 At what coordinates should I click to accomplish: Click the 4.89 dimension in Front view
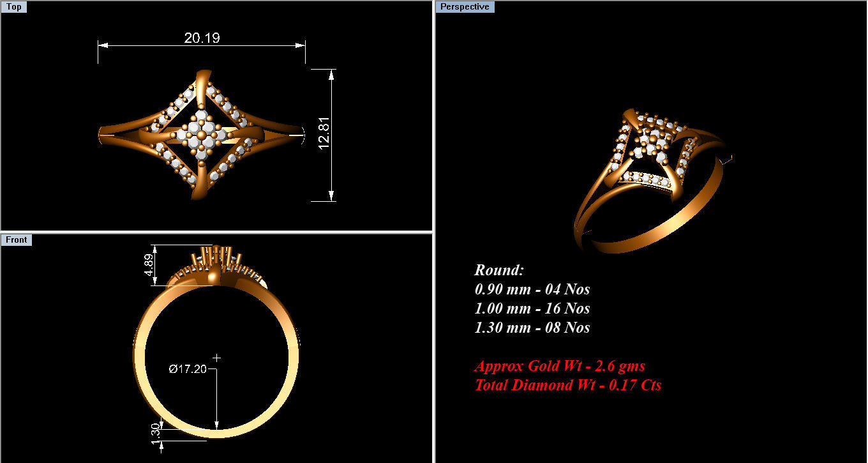pos(149,264)
